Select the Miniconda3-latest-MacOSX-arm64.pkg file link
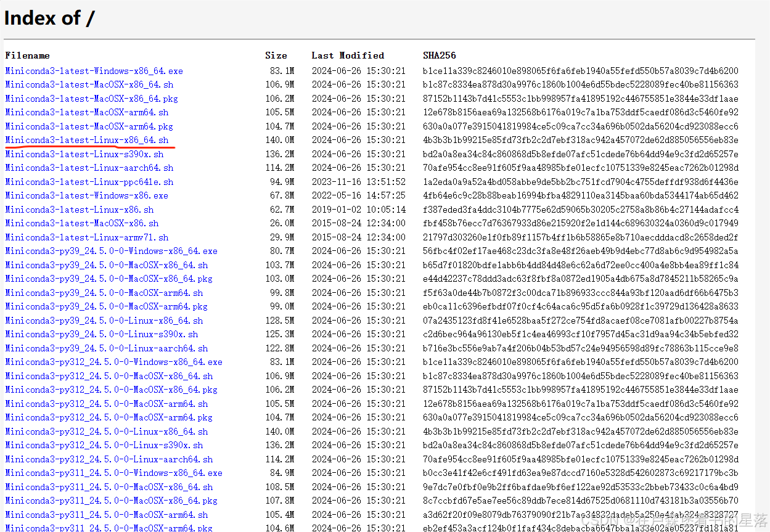Image resolution: width=770 pixels, height=532 pixels. click(89, 126)
